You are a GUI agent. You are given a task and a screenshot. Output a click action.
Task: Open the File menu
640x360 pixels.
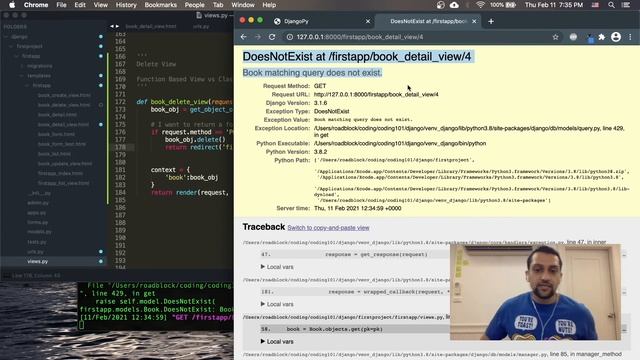pos(61,5)
